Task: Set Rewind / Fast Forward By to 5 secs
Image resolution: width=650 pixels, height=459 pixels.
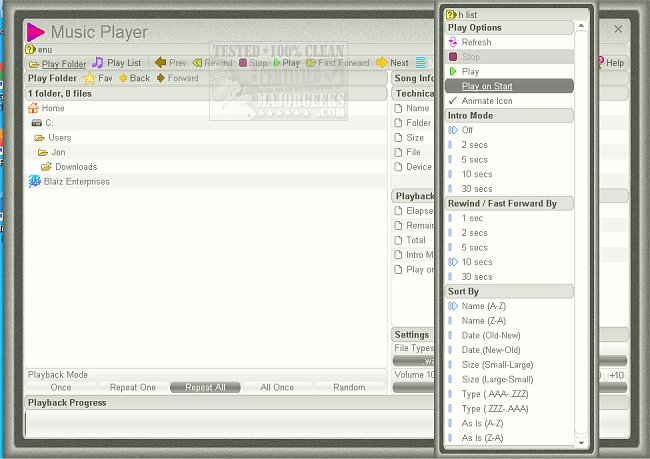Action: click(x=509, y=248)
